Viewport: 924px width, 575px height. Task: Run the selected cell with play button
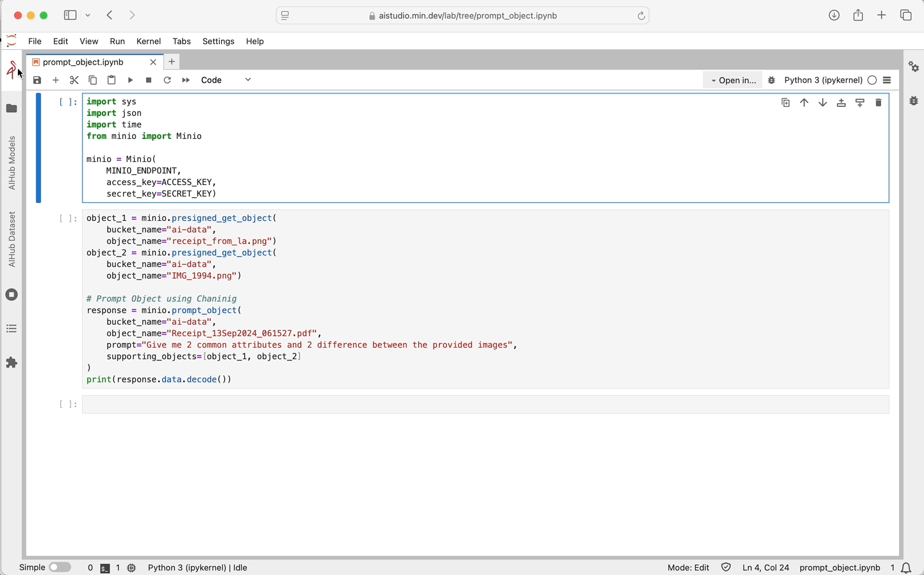point(130,80)
